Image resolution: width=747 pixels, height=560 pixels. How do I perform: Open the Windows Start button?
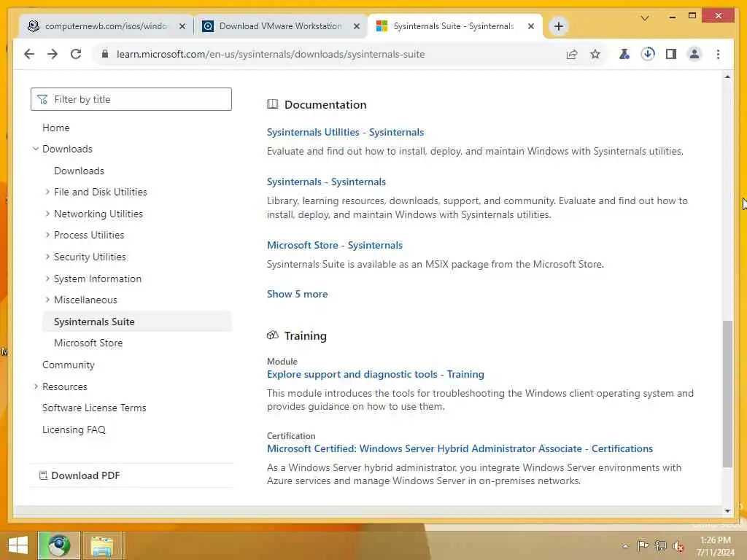tap(18, 545)
